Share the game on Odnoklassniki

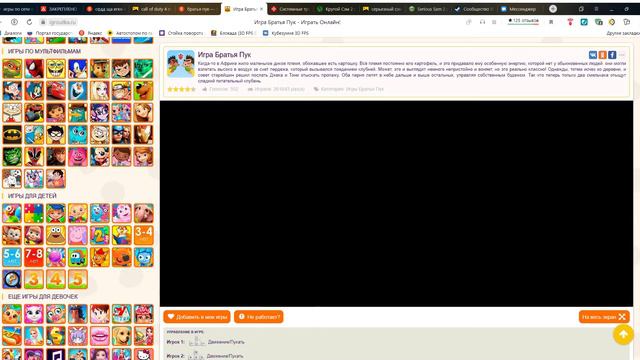(x=602, y=55)
